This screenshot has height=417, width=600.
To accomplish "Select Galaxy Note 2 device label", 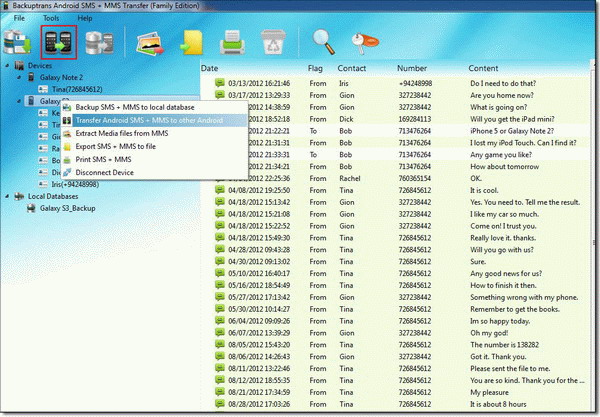I will (x=61, y=78).
